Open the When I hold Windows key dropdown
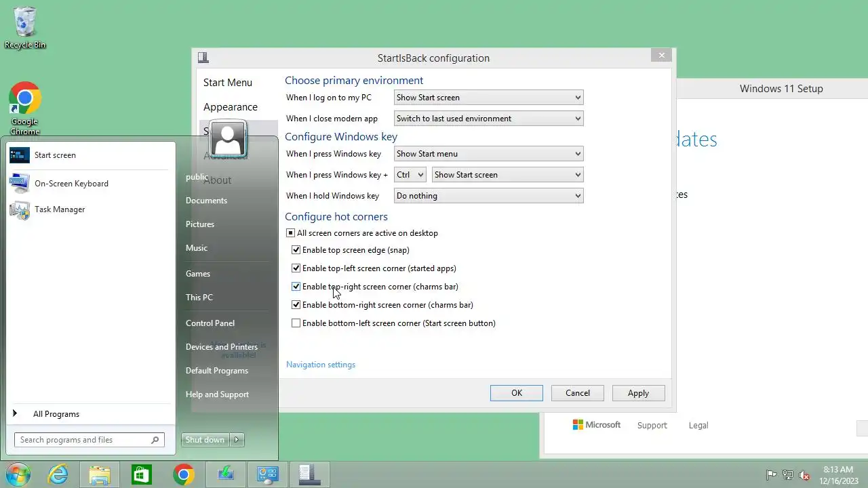Image resolution: width=868 pixels, height=488 pixels. [x=488, y=196]
